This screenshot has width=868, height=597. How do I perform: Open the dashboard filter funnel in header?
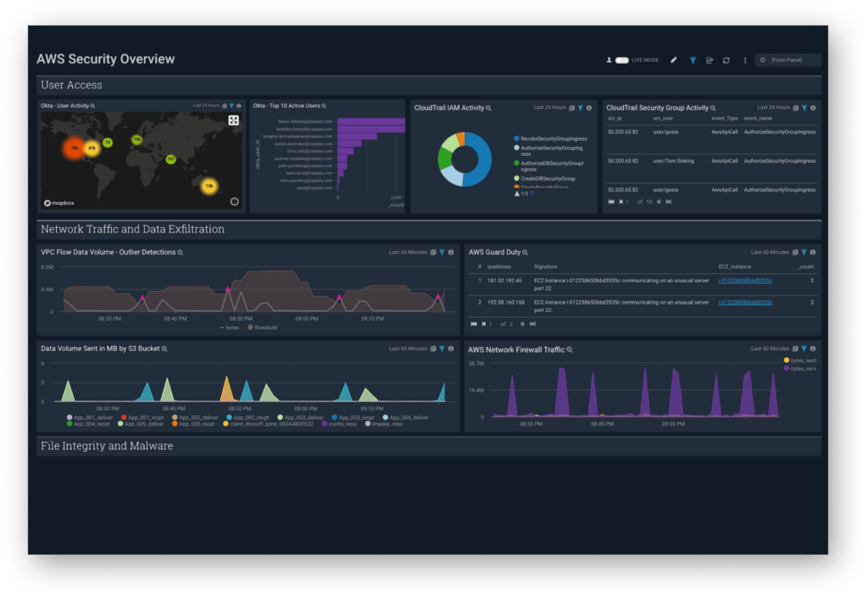(693, 60)
